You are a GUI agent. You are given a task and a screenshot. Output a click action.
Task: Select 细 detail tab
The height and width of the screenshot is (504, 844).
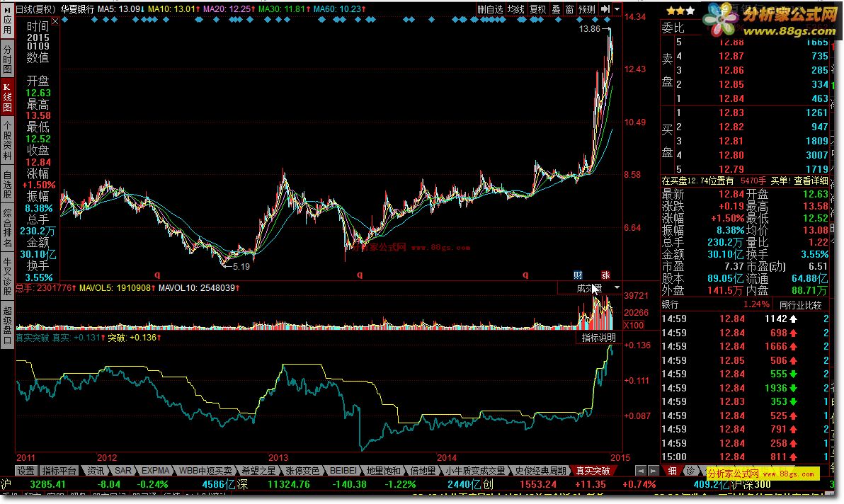pyautogui.click(x=672, y=471)
